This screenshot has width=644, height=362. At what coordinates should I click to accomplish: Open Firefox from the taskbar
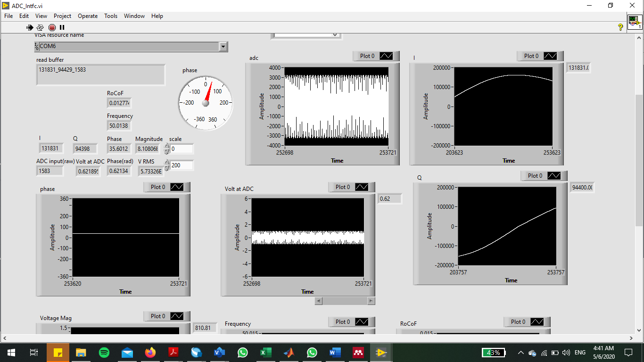(x=150, y=352)
